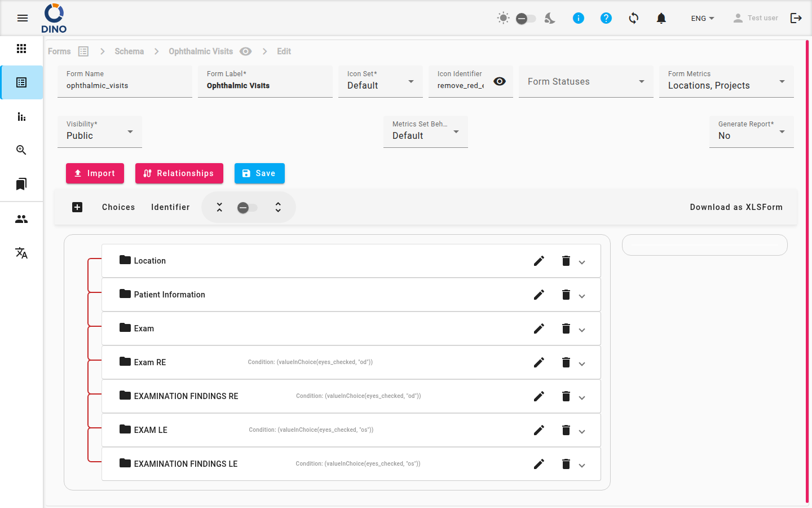Open the charts sidebar icon

point(21,116)
